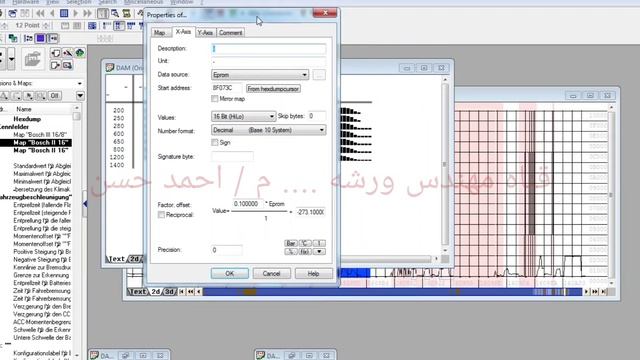Image resolution: width=640 pixels, height=360 pixels.
Task: Click the browse ellipsis button beside Data source
Action: click(319, 75)
